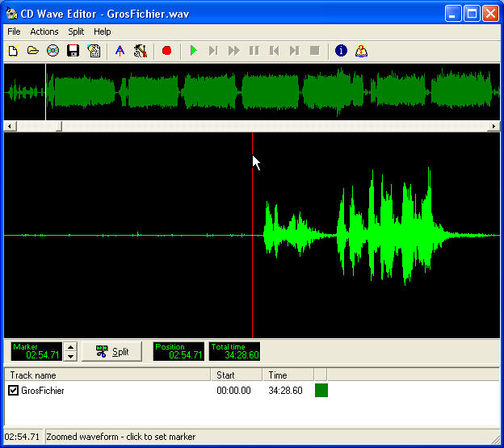Decrease marker time with down arrow
This screenshot has height=448, width=504.
pos(70,356)
